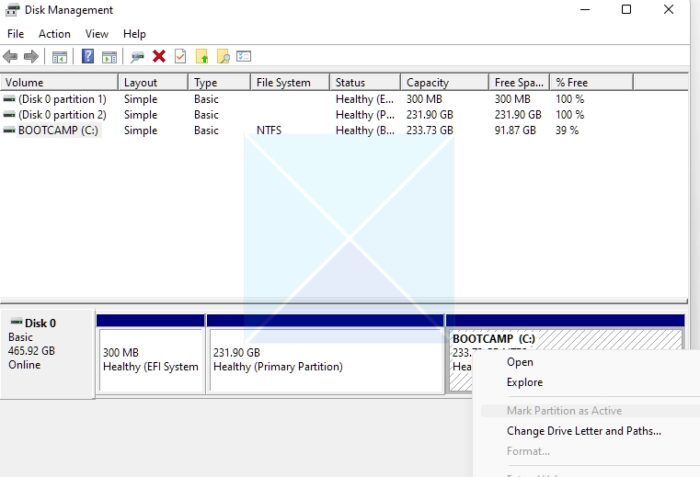The width and height of the screenshot is (700, 477).
Task: Sort by the Free Space column header
Action: pos(519,83)
